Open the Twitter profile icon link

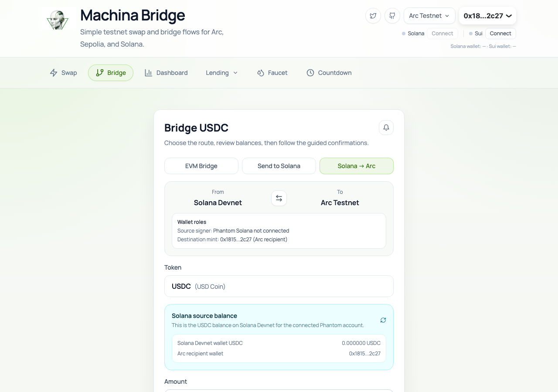pos(373,16)
